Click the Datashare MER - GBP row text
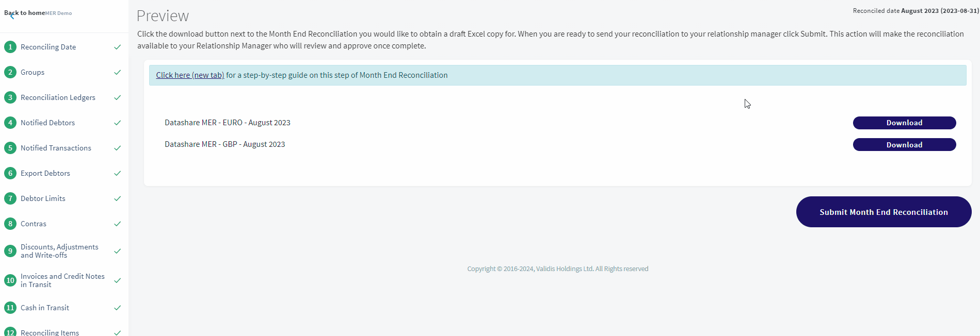 (x=225, y=144)
